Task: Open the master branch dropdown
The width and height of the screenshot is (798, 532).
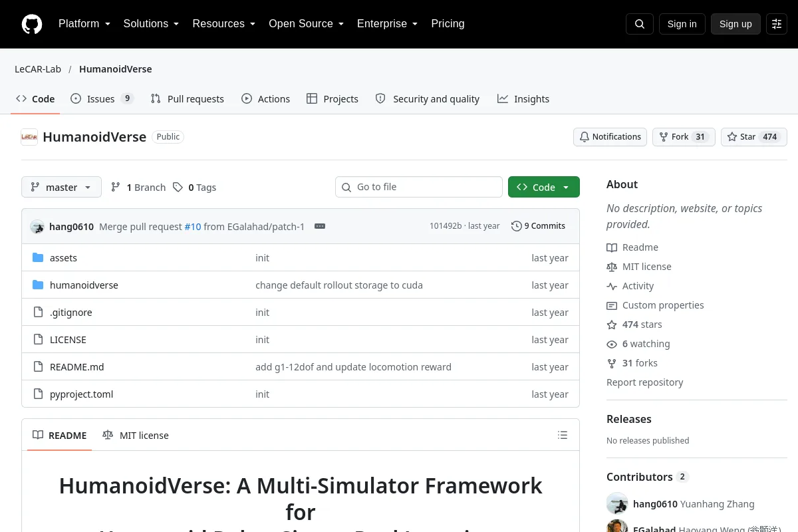Action: 61,188
